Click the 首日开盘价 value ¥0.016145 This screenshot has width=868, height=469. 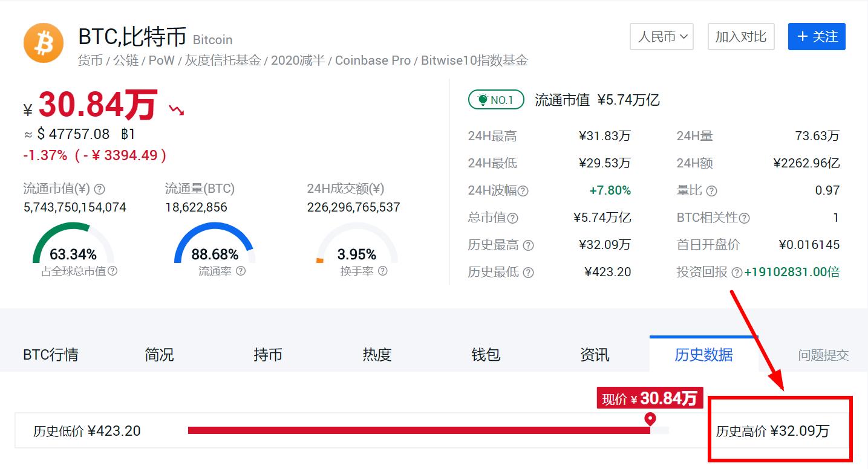809,245
